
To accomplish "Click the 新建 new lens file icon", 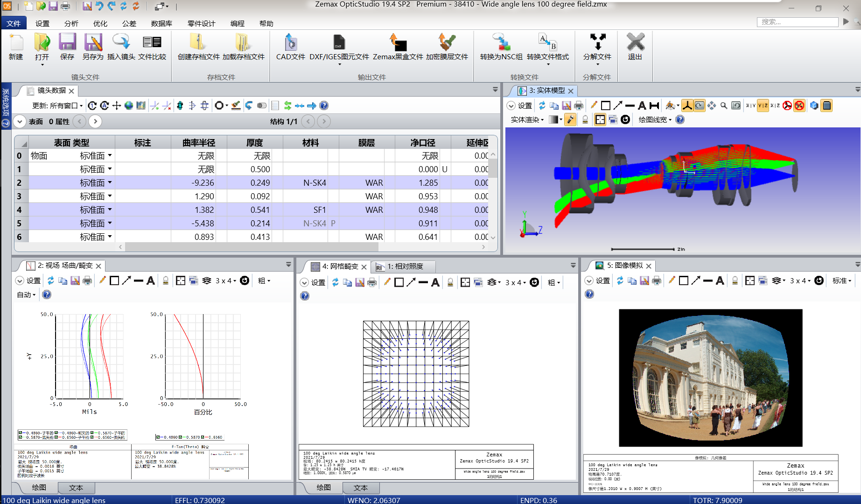I will click(16, 47).
